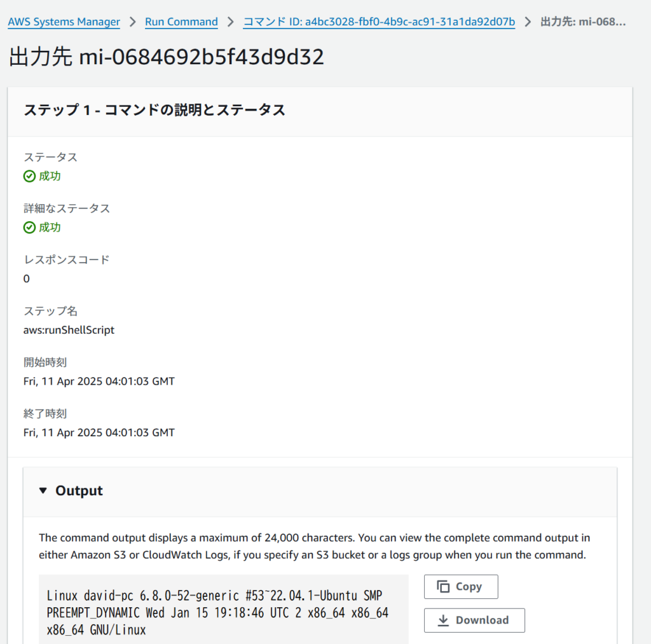The image size is (651, 644).
Task: Click the green success icon under ステータス
Action: pos(29,176)
